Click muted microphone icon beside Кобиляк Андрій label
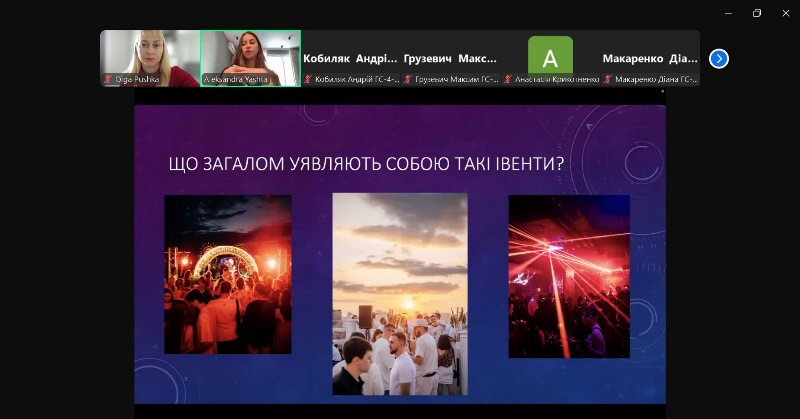This screenshot has width=800, height=419. click(x=308, y=79)
